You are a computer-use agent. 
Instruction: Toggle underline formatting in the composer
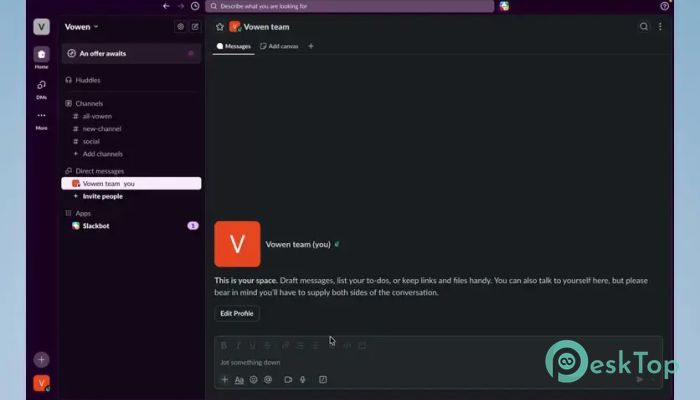[x=253, y=346]
